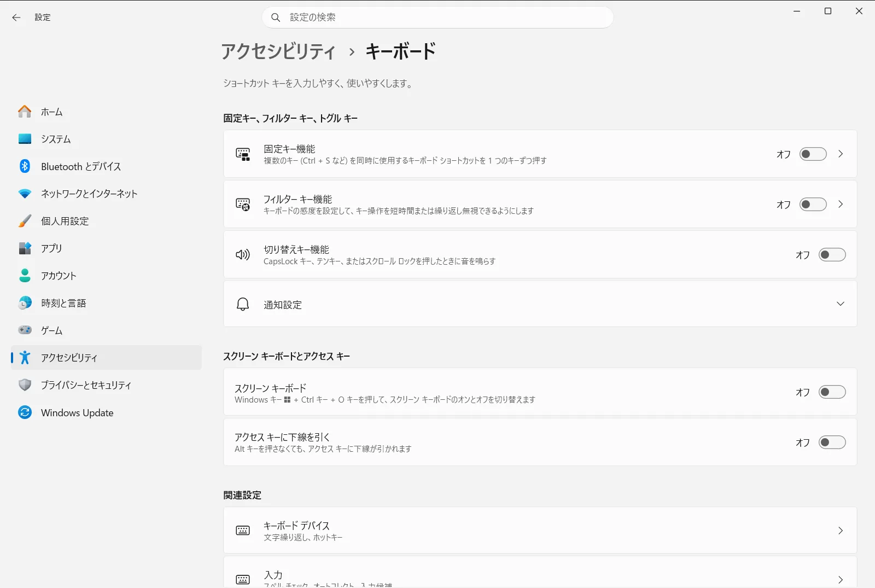Click the network Wi-Fi icon
Viewport: 875px width, 588px height.
tap(25, 194)
